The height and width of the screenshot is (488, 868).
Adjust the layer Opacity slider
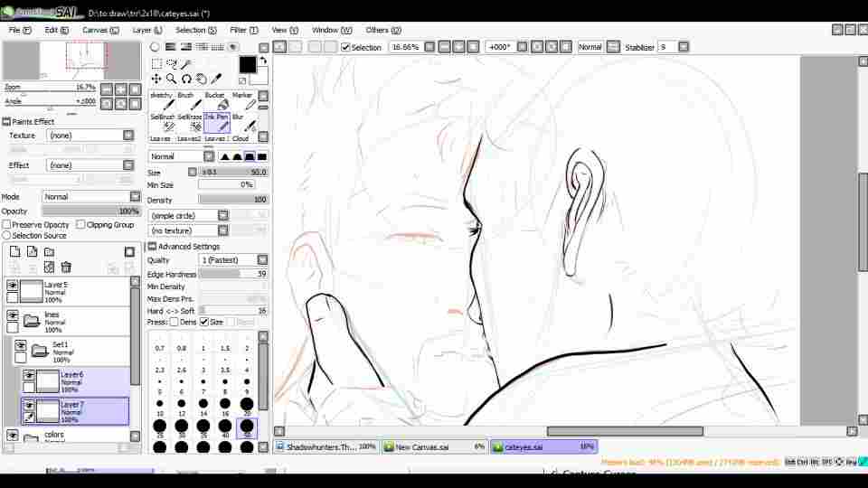91,211
